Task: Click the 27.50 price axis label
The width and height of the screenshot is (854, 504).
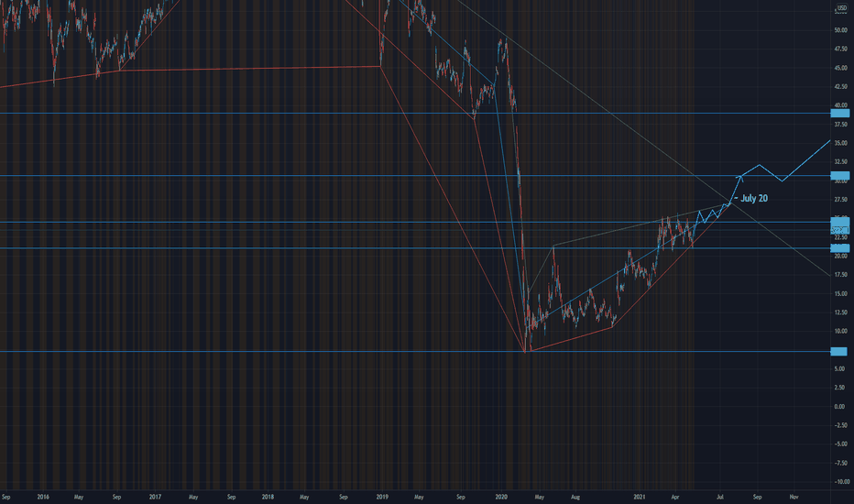Action: point(840,200)
